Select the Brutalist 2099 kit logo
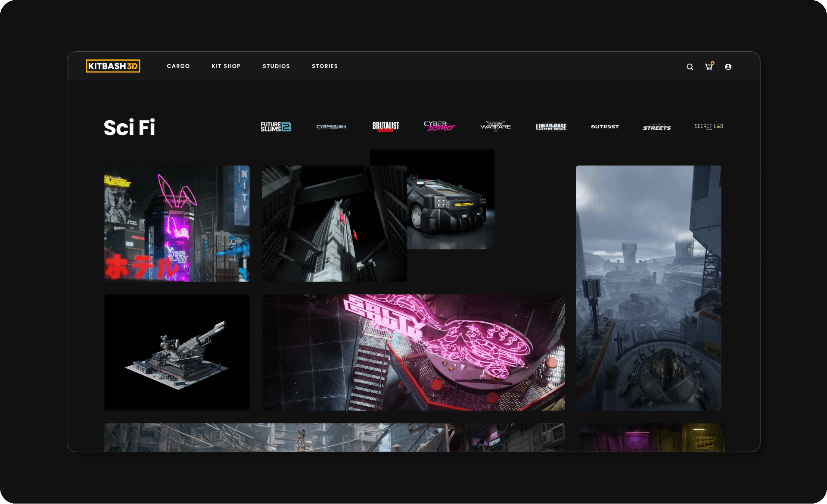 pos(386,127)
